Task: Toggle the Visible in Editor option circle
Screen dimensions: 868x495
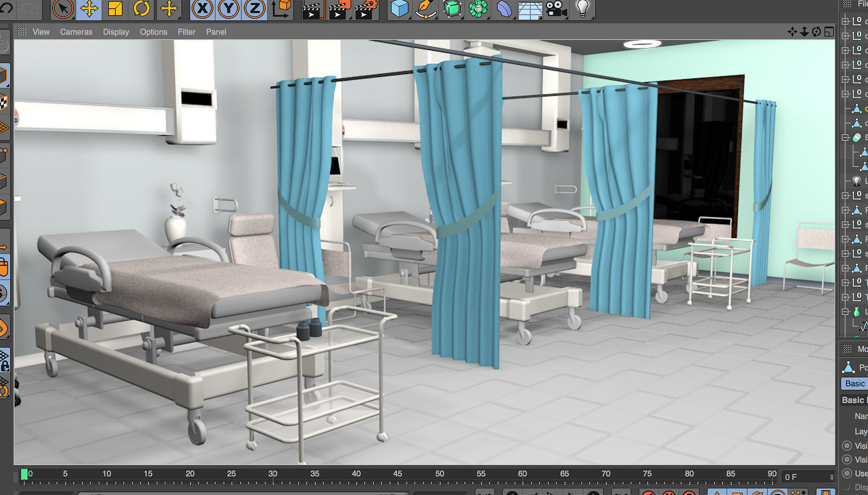Action: (847, 445)
